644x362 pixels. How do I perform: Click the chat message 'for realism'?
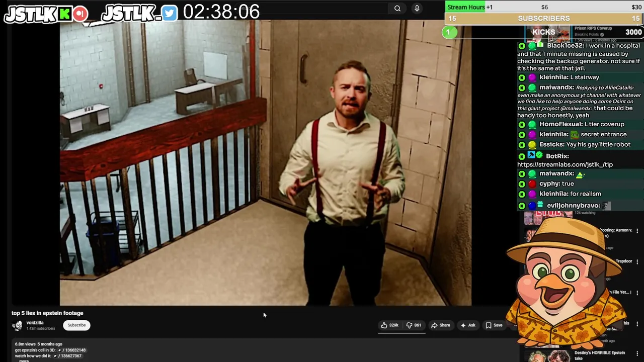pos(586,194)
